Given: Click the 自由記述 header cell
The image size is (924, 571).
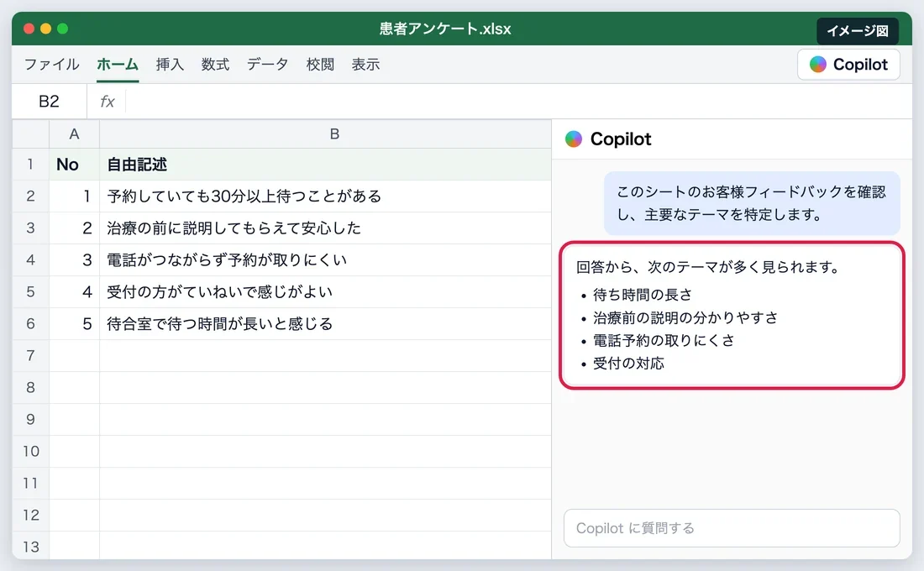Looking at the screenshot, I should click(325, 164).
